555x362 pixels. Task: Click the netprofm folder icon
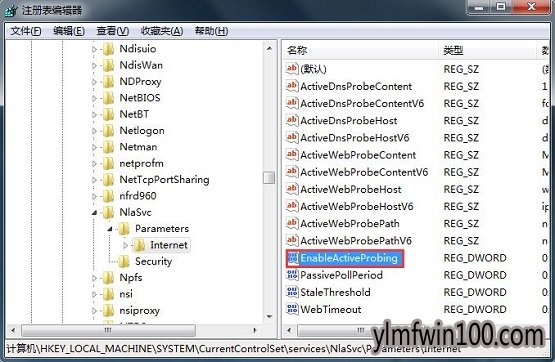[x=108, y=163]
